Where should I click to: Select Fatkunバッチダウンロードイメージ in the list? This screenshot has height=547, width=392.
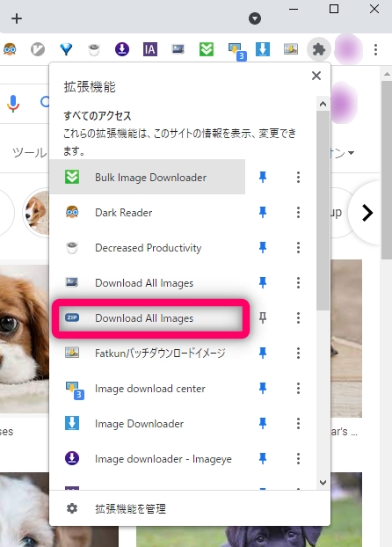(x=148, y=353)
